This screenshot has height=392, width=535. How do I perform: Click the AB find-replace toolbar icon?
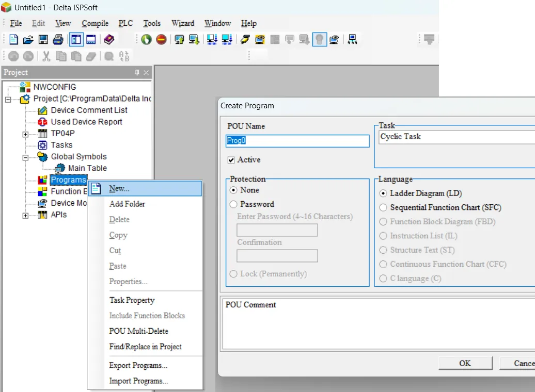click(x=124, y=56)
